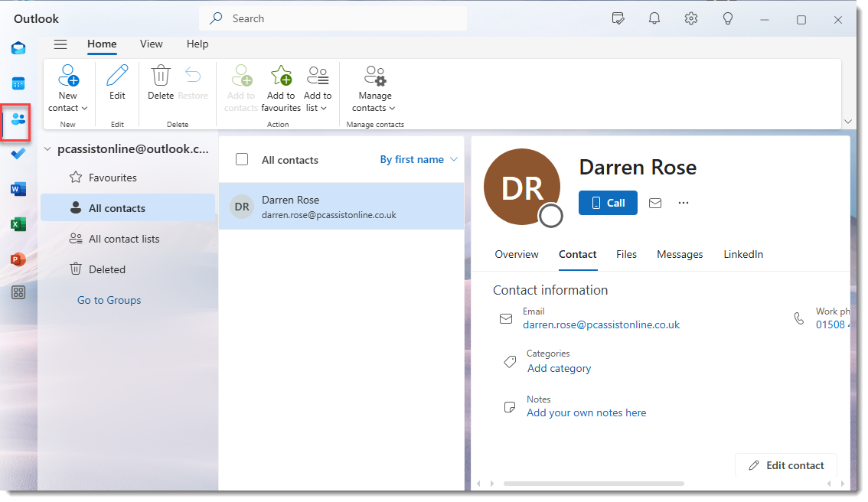Collapse the pcassistonline@outlook account folder
The height and width of the screenshot is (502, 868).
coord(47,149)
